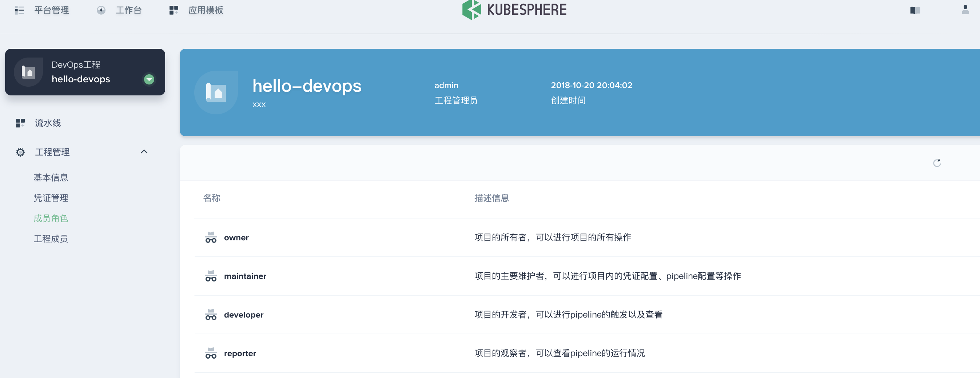
Task: Click the maintainer description text
Action: pos(607,276)
